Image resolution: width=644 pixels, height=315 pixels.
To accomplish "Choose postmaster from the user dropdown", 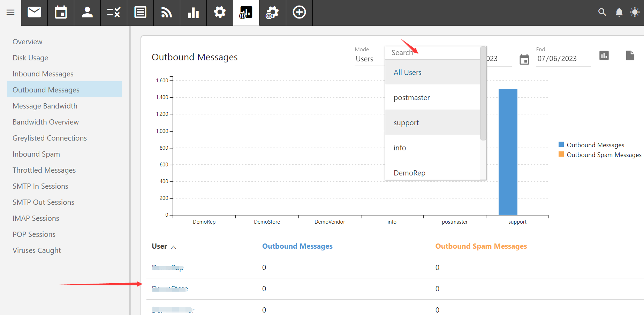I will coord(412,97).
